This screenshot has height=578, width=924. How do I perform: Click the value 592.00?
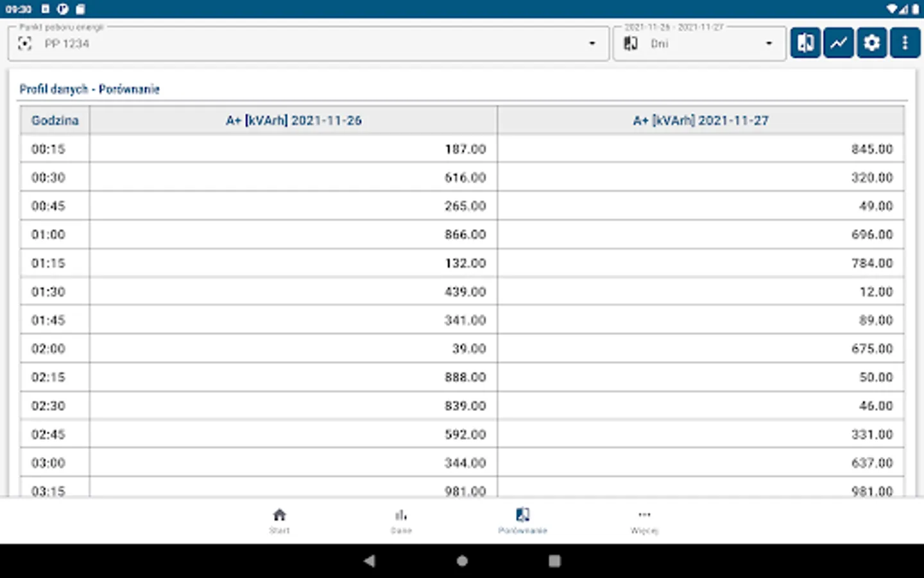coord(465,435)
